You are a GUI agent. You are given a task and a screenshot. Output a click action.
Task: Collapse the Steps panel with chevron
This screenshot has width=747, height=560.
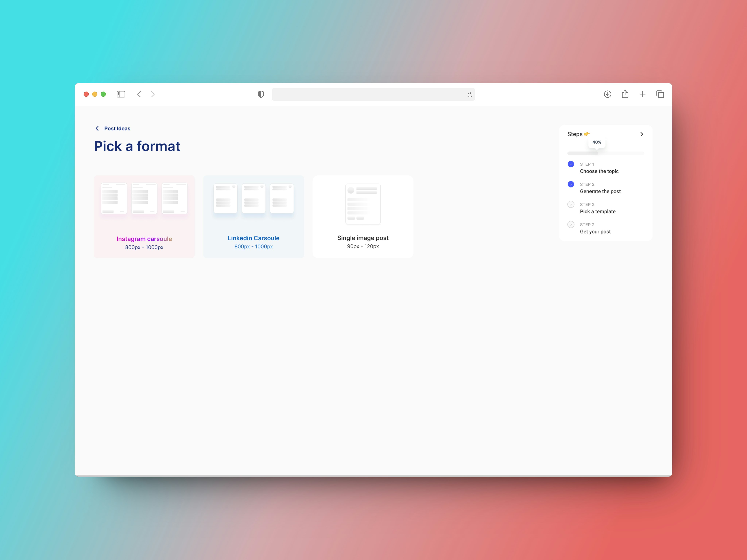pyautogui.click(x=642, y=134)
